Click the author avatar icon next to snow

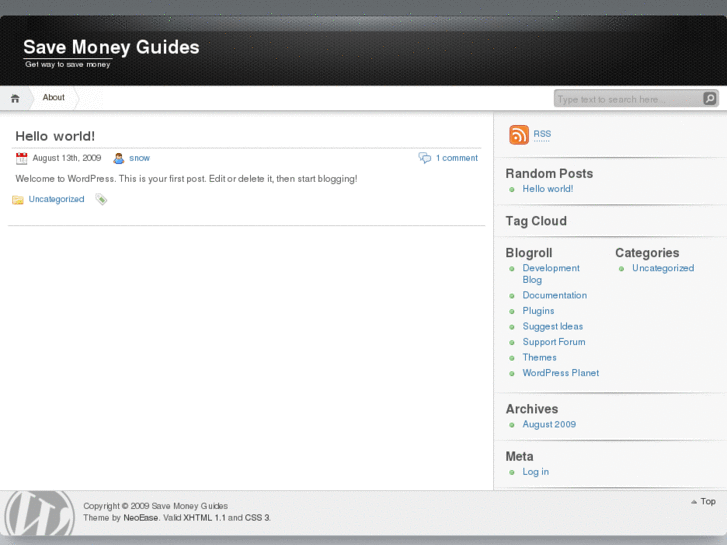pos(119,159)
